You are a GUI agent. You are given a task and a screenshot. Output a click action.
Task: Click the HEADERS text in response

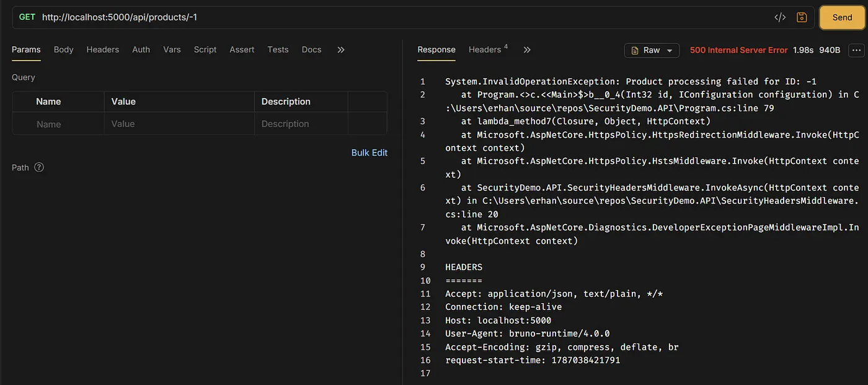[x=464, y=267]
